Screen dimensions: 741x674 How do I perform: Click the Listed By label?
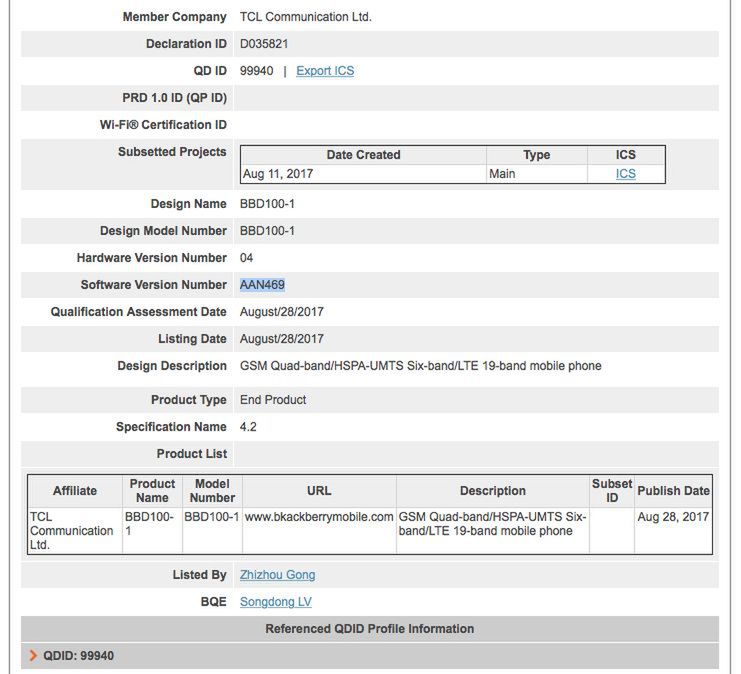199,575
